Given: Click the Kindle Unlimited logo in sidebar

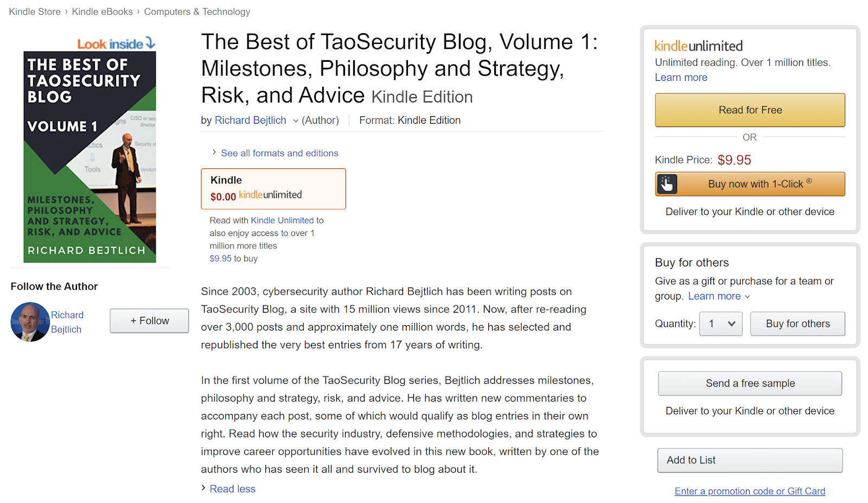Looking at the screenshot, I should [x=698, y=46].
